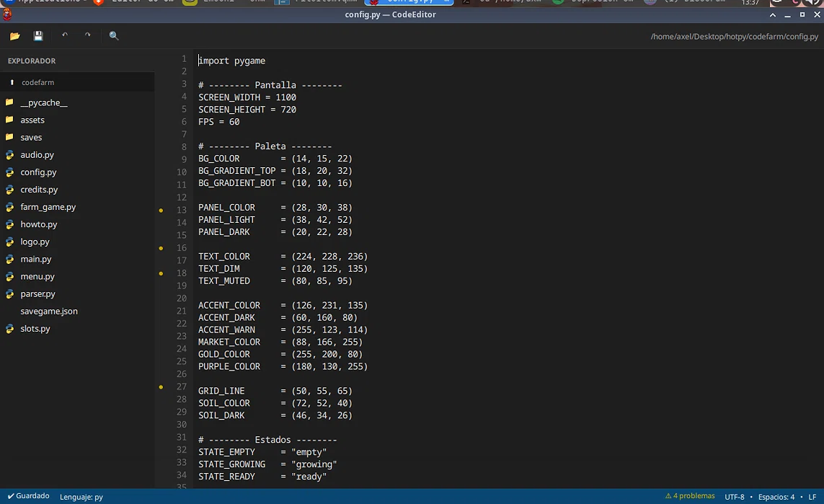The height and width of the screenshot is (504, 824).
Task: Click the TEXT_MUTED definition line
Action: click(275, 280)
